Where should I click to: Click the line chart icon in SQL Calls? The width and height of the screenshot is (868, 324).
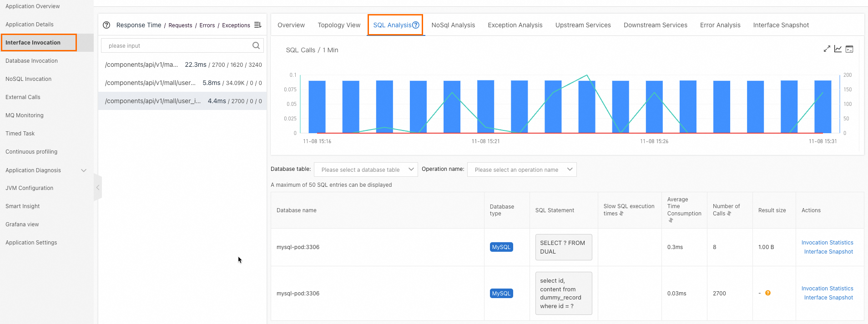pyautogui.click(x=838, y=49)
